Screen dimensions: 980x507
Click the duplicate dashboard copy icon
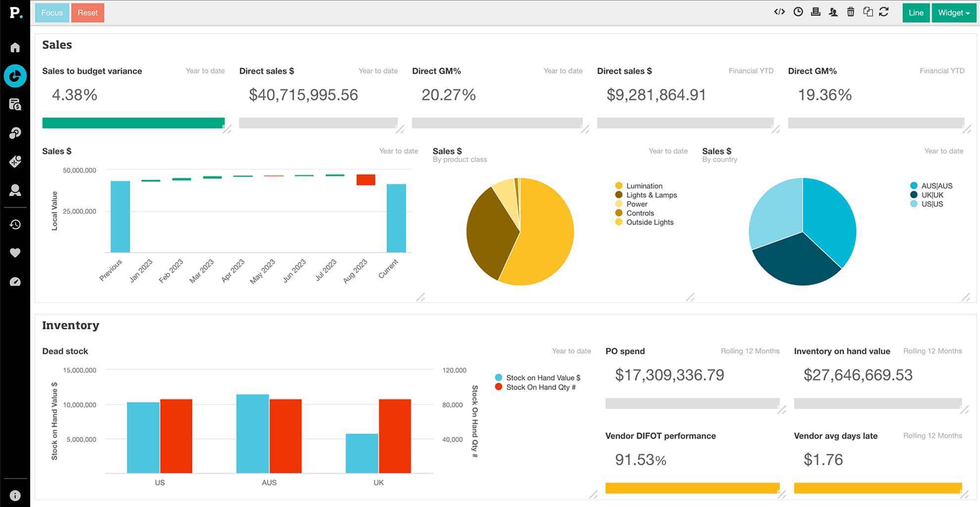tap(868, 12)
